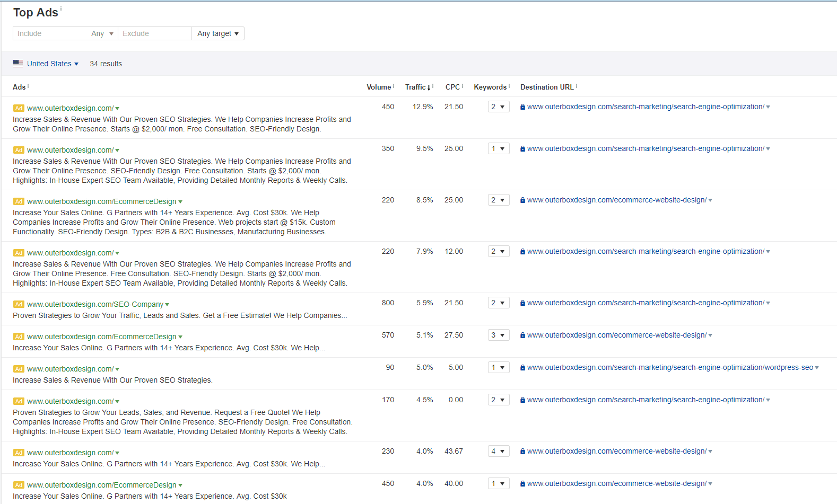
Task: Click the Exclude filter input field
Action: [155, 33]
